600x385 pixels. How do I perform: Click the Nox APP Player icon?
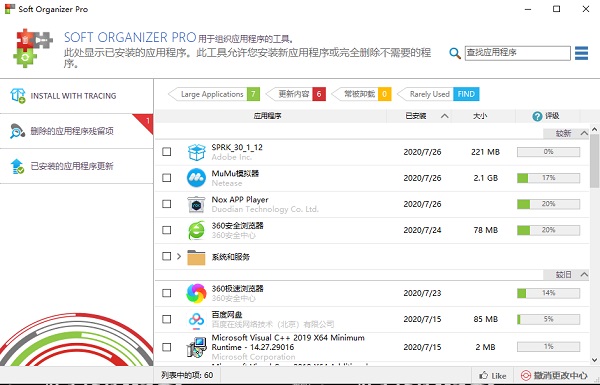tap(196, 204)
